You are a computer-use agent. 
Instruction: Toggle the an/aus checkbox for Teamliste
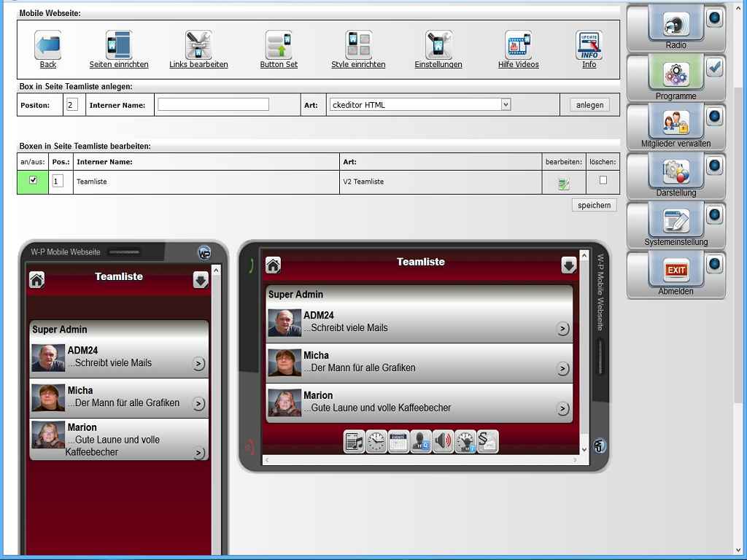[33, 180]
